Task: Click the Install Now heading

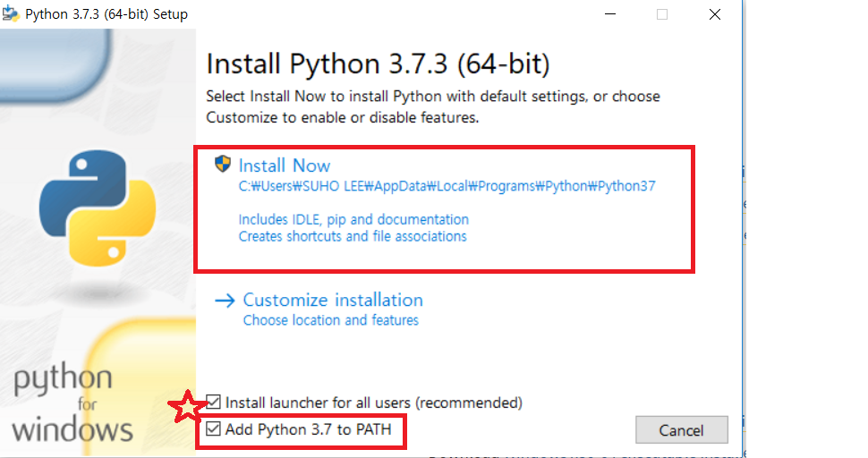Action: coord(284,165)
